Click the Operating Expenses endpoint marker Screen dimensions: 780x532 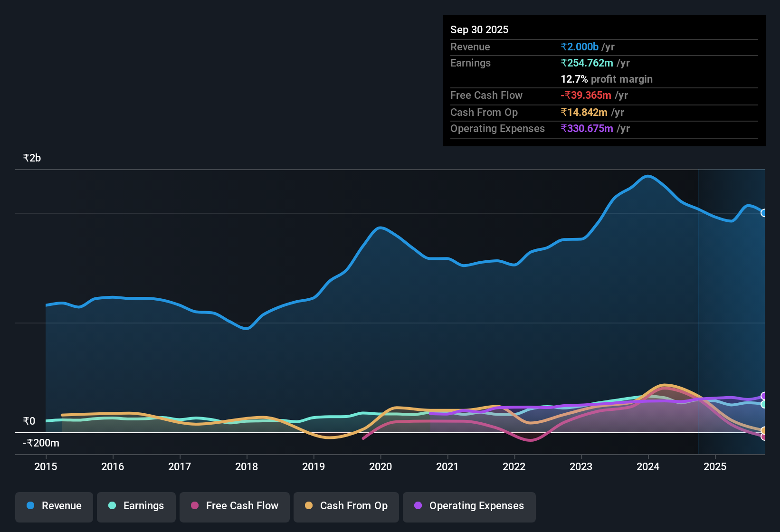tap(763, 395)
